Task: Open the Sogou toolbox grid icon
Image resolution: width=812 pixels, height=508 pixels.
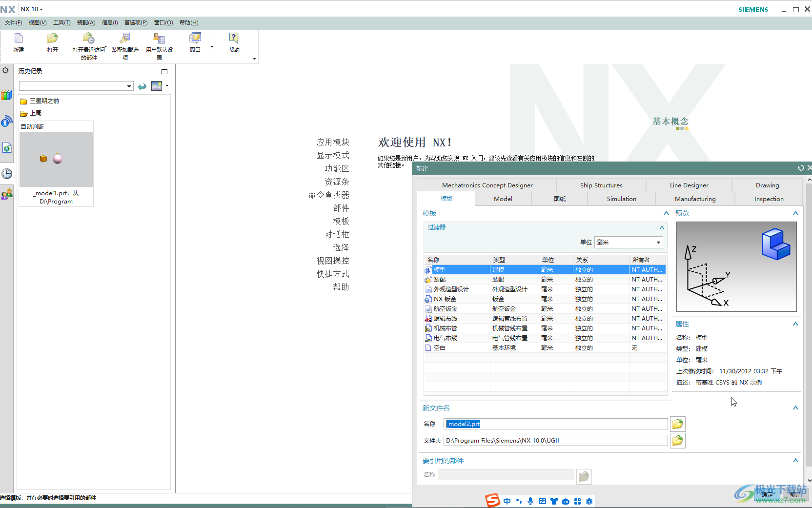Action: click(x=577, y=501)
